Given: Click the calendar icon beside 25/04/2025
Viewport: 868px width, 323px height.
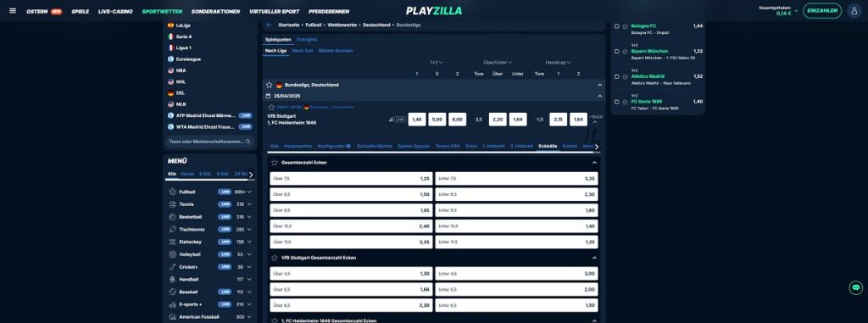Looking at the screenshot, I should click(x=269, y=96).
